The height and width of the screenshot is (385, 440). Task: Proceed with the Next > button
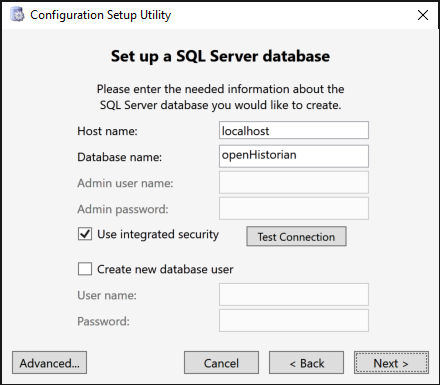click(x=391, y=363)
